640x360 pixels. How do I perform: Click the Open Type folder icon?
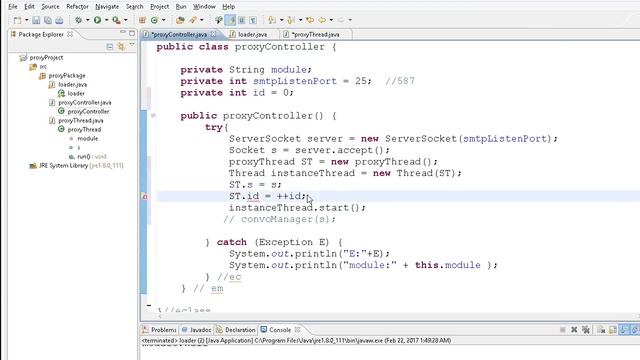tap(180, 20)
